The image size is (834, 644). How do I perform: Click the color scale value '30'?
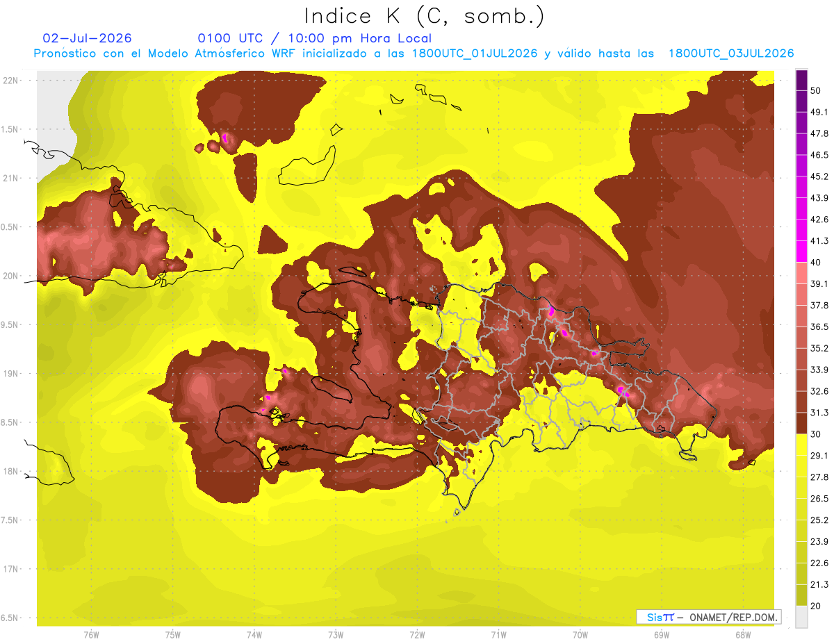[x=816, y=434]
